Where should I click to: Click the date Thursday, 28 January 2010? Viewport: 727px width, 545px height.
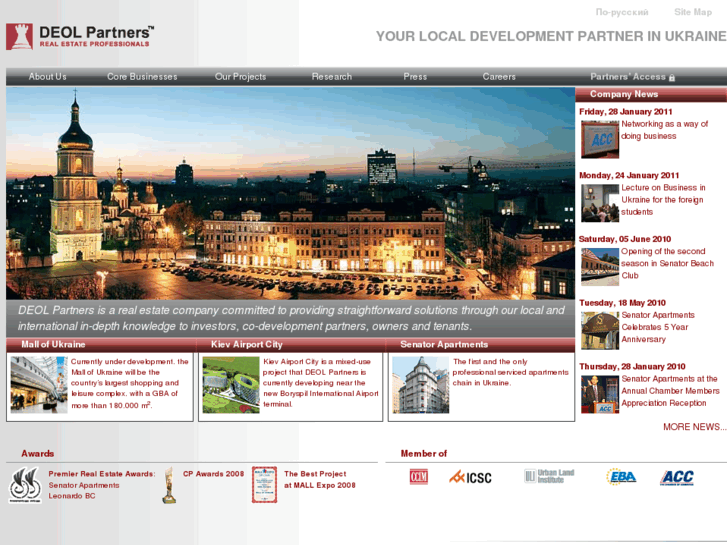[x=632, y=366]
